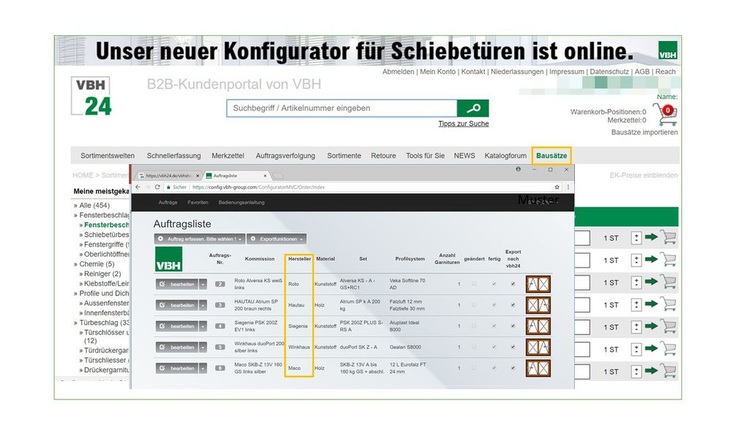
Task: Click the Suchbegriff / Artikelnummer search field
Action: [x=341, y=108]
